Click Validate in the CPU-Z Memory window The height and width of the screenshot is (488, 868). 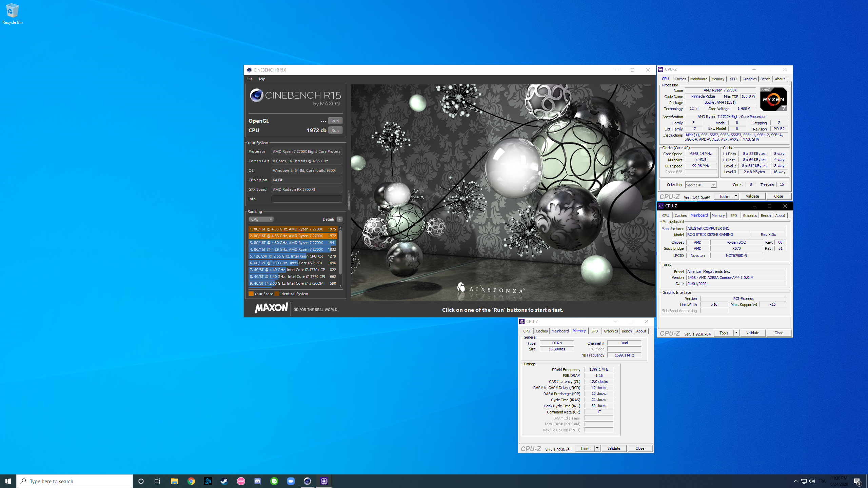pyautogui.click(x=614, y=448)
